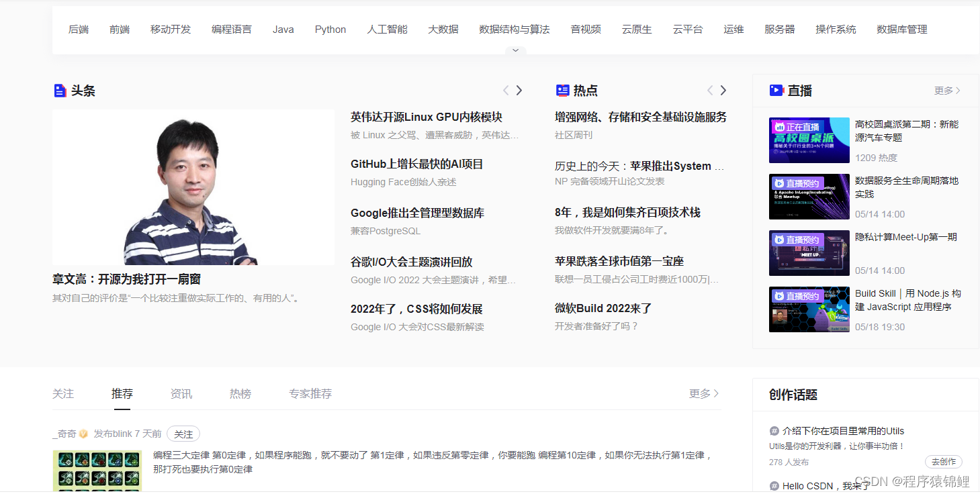
Task: Go to previous 热点 page arrow
Action: point(710,91)
